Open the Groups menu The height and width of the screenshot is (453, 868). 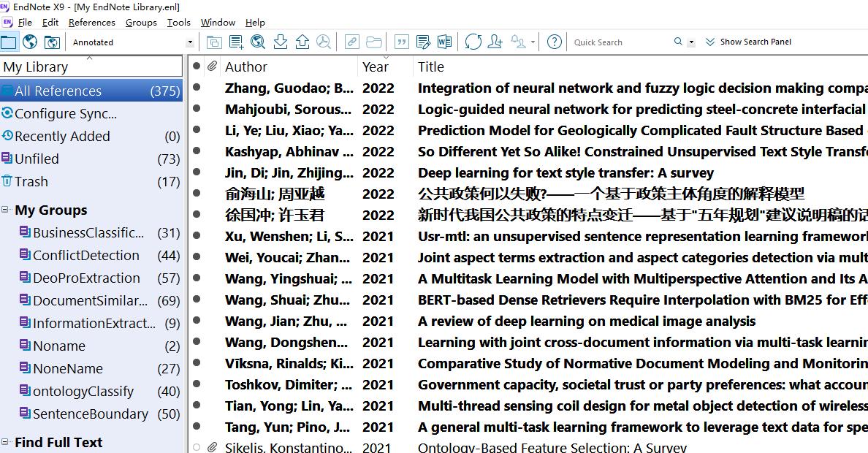[x=141, y=22]
